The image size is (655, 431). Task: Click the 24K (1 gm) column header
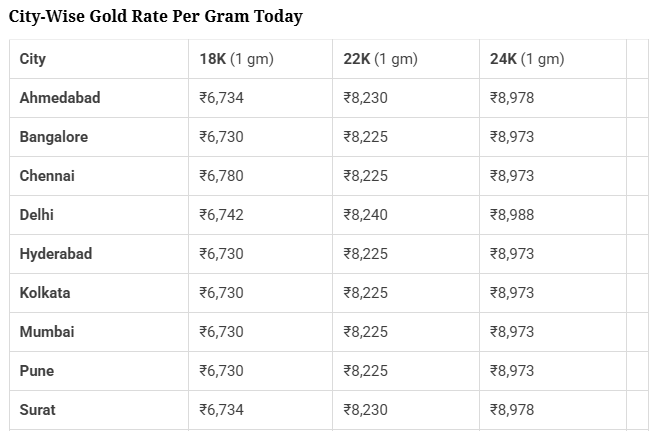pos(527,59)
